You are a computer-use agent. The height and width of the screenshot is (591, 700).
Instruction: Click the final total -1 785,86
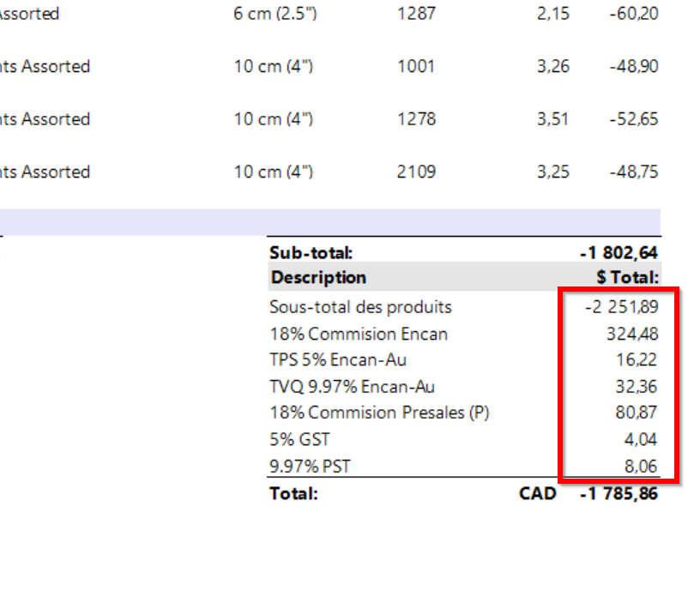pos(619,494)
